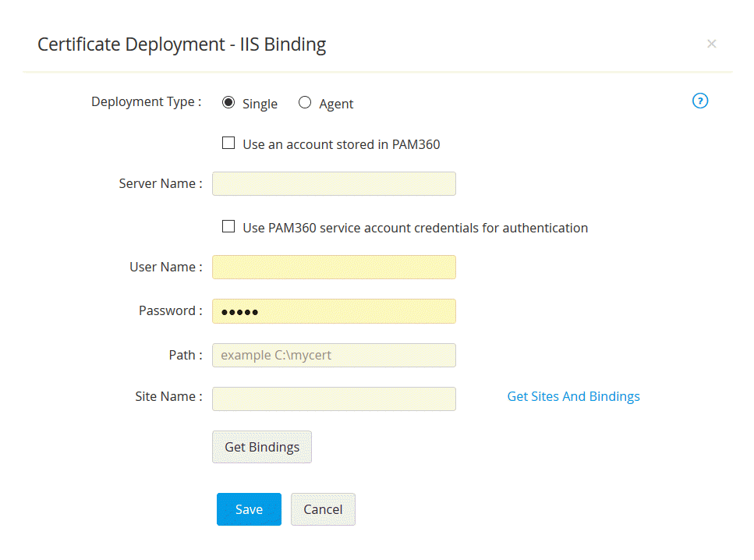Image resolution: width=754 pixels, height=560 pixels.
Task: Click the Path field showing example C:\mycert
Action: tap(334, 355)
